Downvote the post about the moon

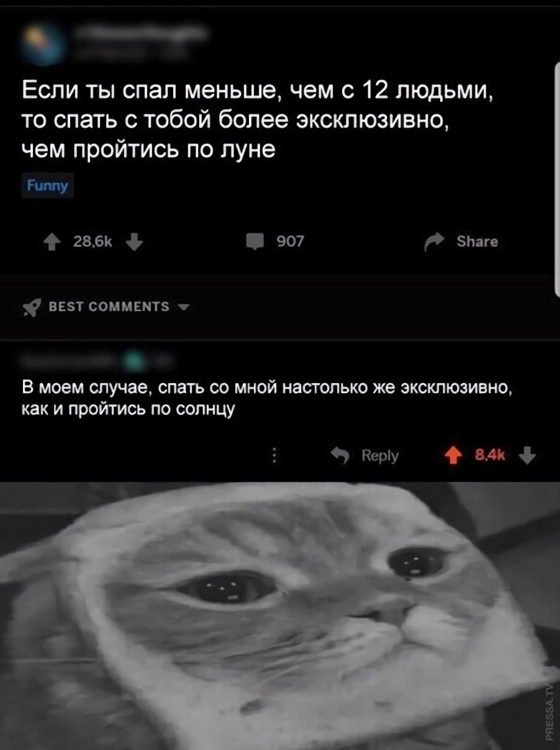tap(137, 242)
